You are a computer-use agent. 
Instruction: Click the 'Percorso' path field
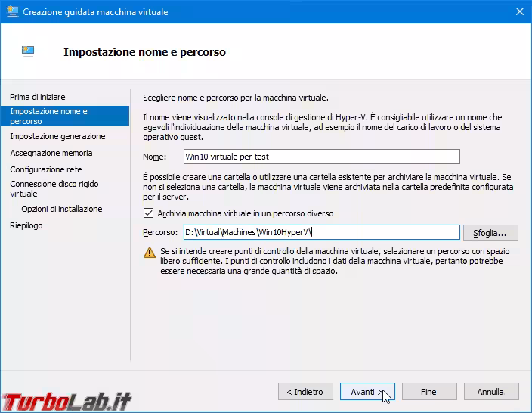point(322,232)
